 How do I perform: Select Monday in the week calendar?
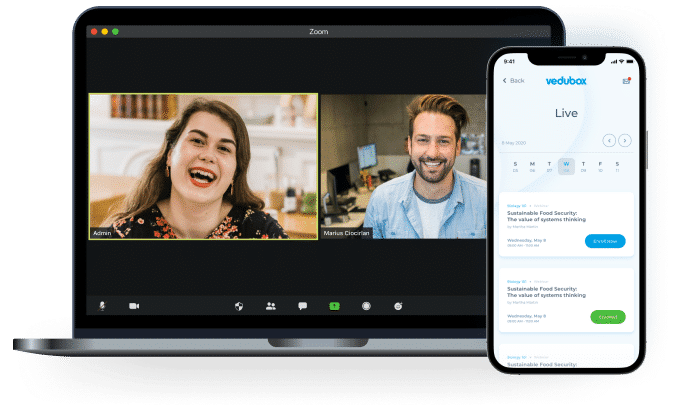[532, 166]
